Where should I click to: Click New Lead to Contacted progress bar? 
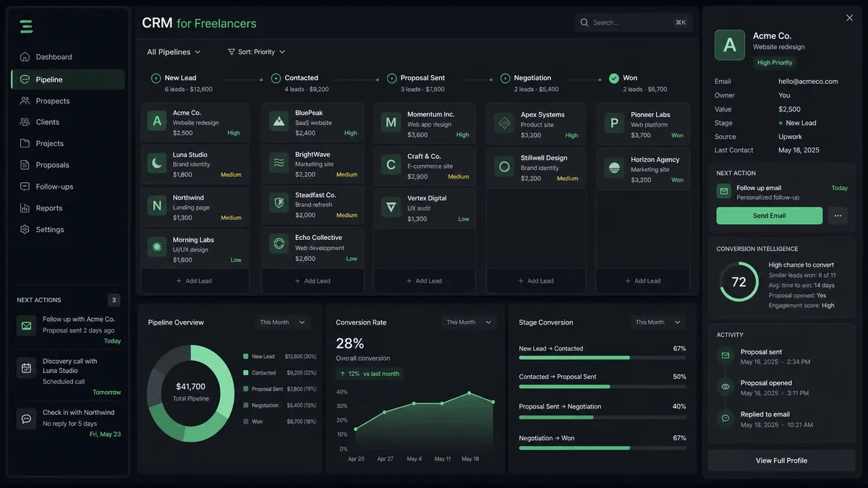(x=603, y=358)
